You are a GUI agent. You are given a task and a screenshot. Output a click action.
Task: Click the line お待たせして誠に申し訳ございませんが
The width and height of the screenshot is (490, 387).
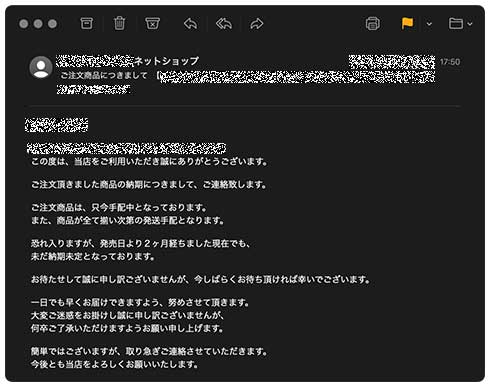108,279
